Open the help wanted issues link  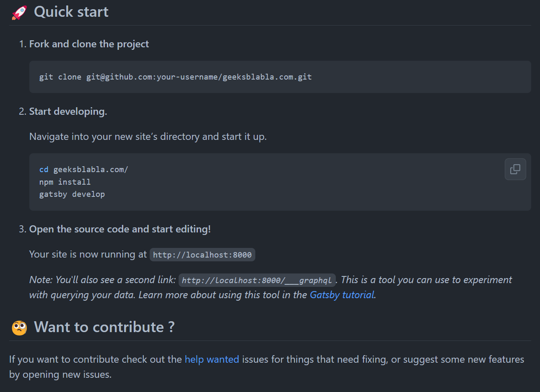coord(212,359)
